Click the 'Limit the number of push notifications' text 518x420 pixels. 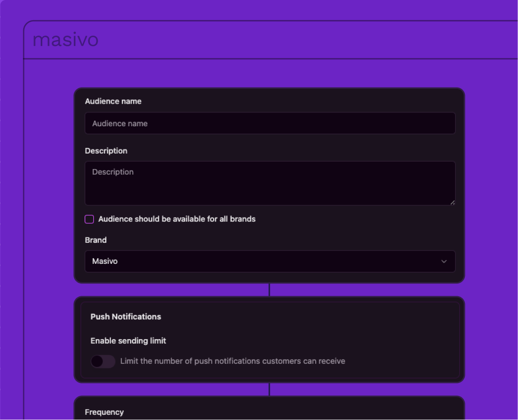[x=232, y=361]
